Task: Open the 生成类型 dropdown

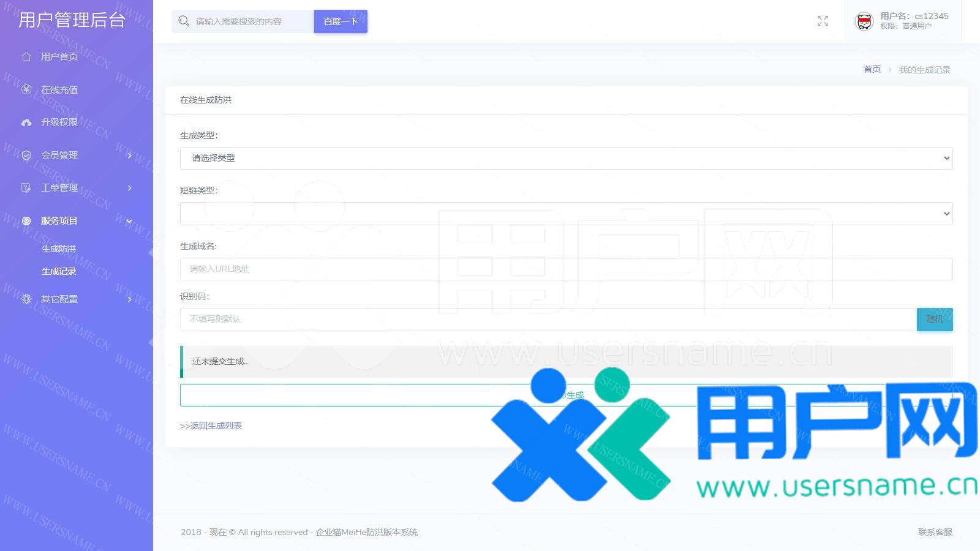Action: click(x=566, y=158)
